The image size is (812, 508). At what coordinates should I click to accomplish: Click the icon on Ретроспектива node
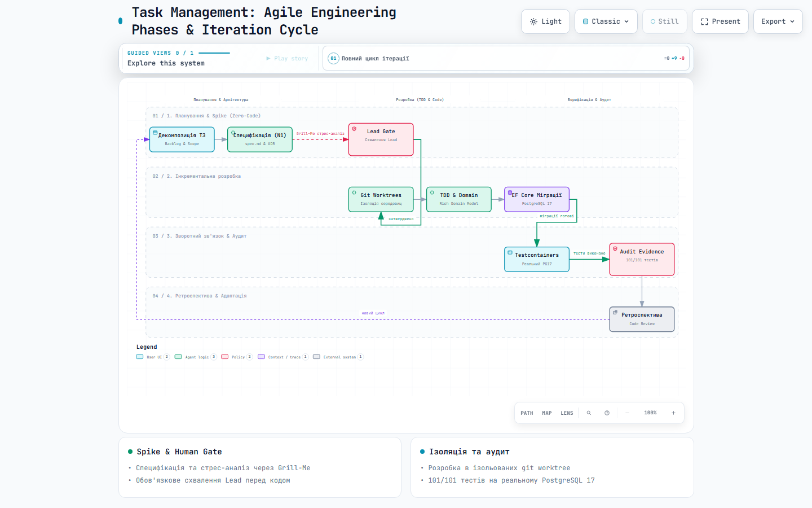(615, 312)
